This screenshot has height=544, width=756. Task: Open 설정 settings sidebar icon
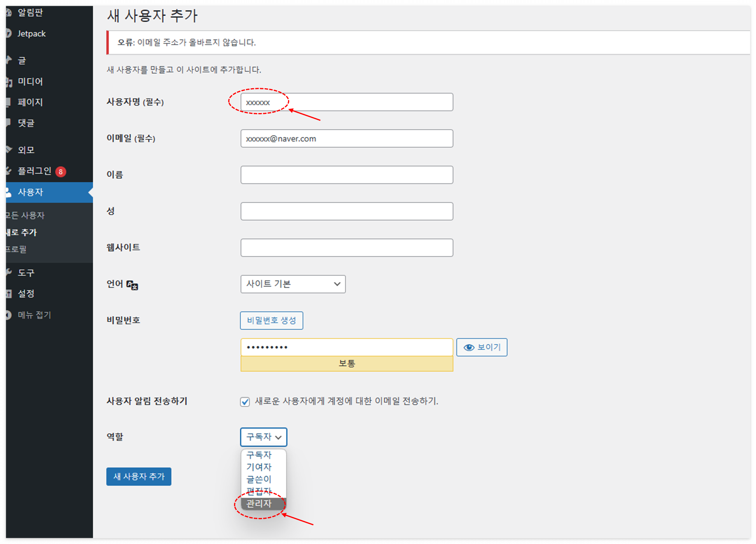[x=9, y=294]
